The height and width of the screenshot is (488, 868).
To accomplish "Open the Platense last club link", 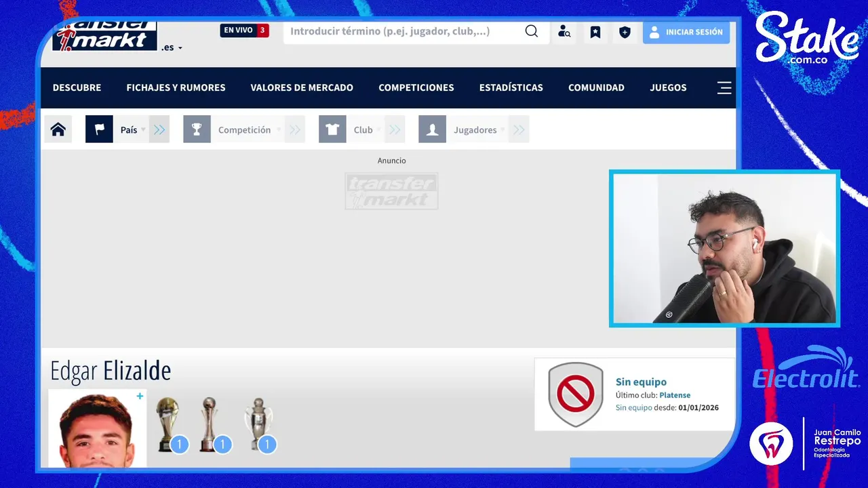I will 675,395.
